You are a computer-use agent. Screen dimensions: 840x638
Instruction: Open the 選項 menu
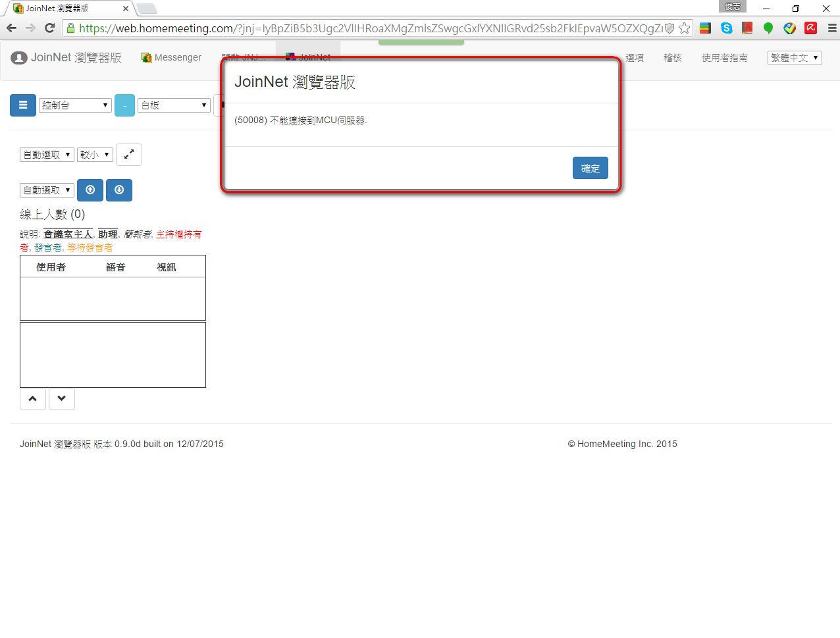635,58
